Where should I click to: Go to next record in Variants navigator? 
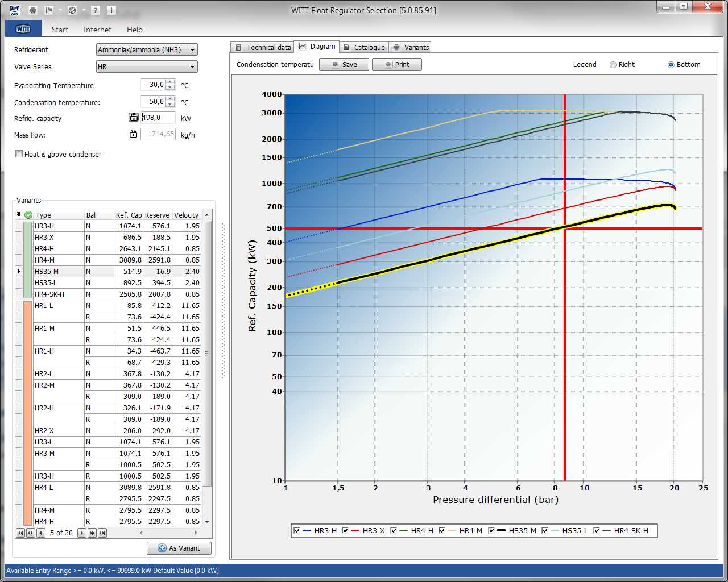pos(82,533)
